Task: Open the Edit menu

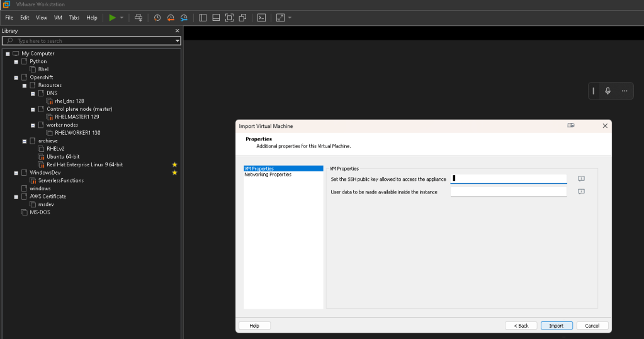Action: (25, 18)
